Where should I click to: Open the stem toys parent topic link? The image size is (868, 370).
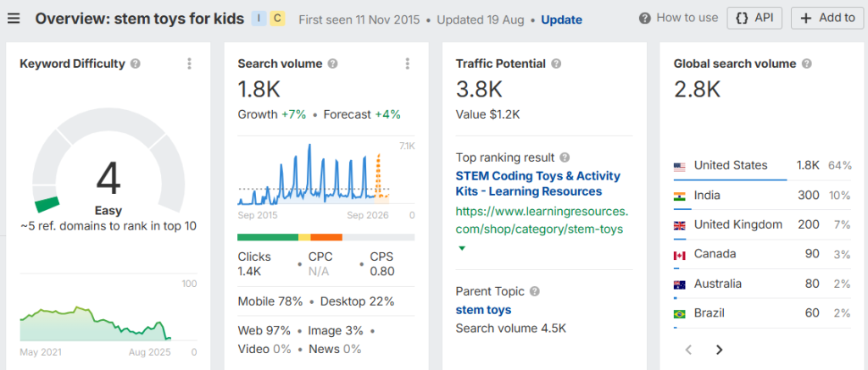(483, 310)
